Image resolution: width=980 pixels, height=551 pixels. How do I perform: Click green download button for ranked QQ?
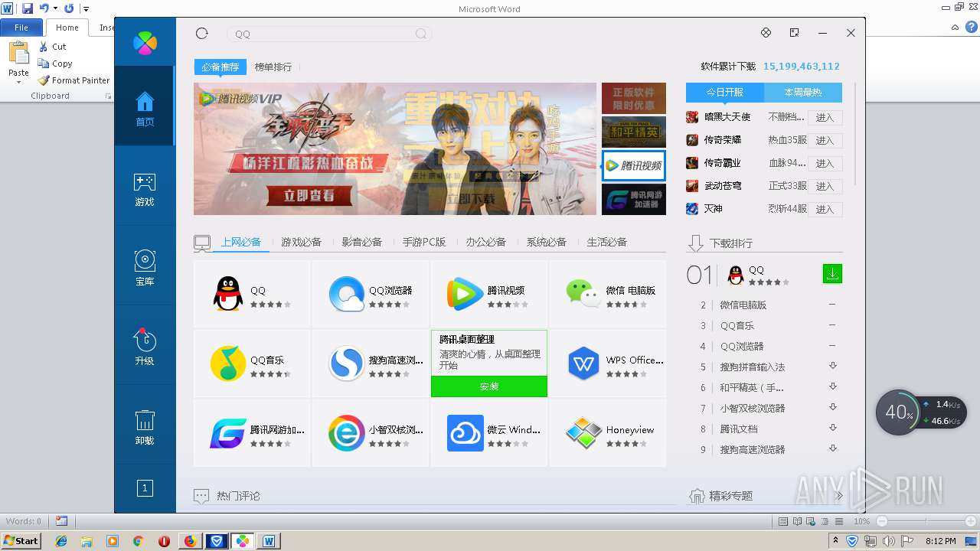832,273
